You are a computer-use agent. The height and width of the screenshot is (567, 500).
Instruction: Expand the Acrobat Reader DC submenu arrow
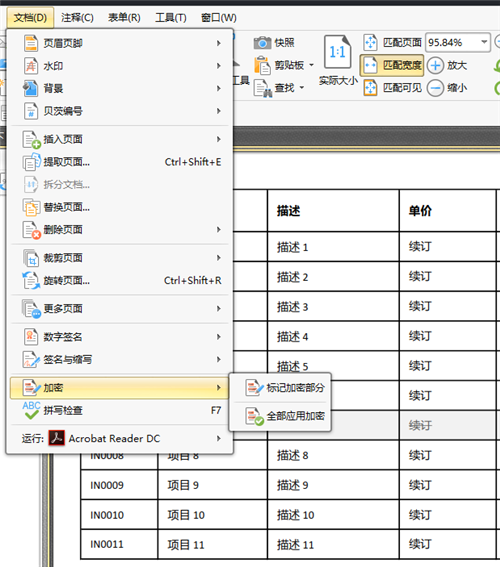point(219,439)
